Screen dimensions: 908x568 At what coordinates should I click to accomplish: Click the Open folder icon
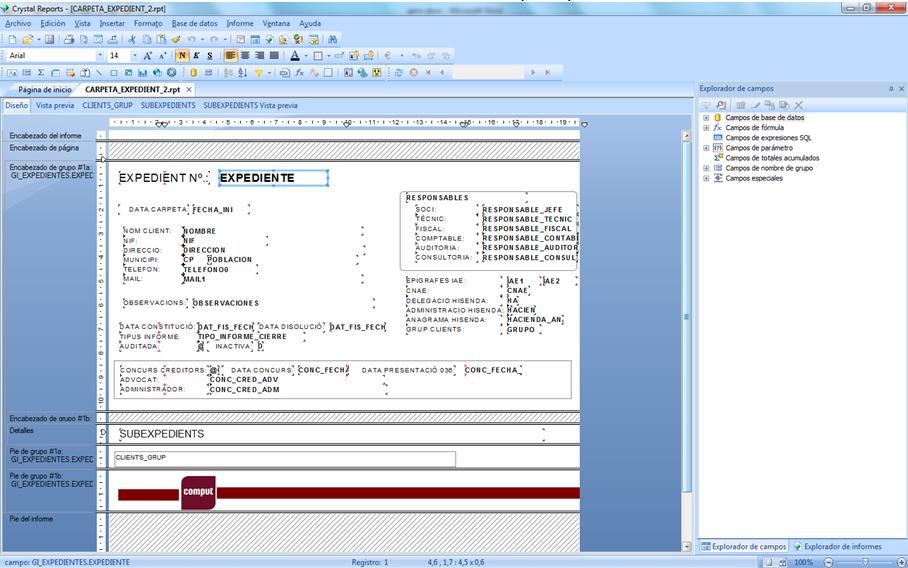27,39
